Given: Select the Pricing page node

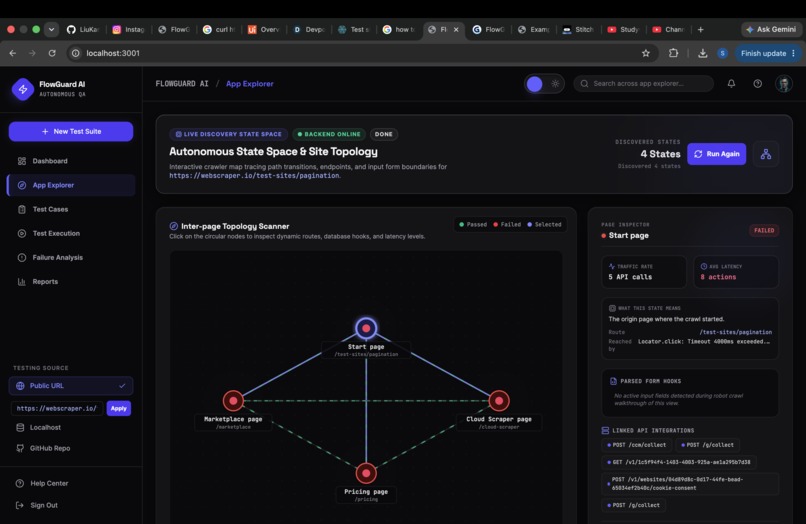Looking at the screenshot, I should pyautogui.click(x=366, y=473).
